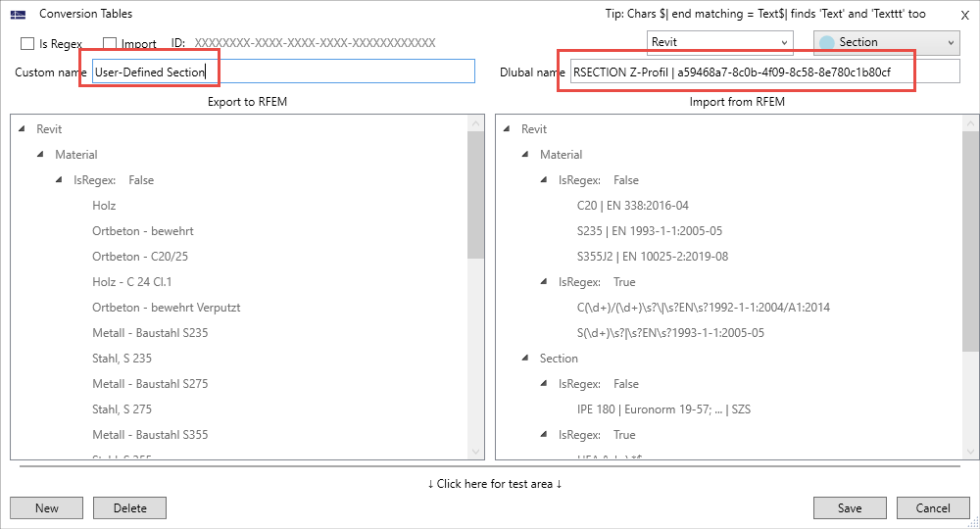Screen dimensions: 980x529
Task: Collapse the Revit node in Export tree
Action: 22,128
